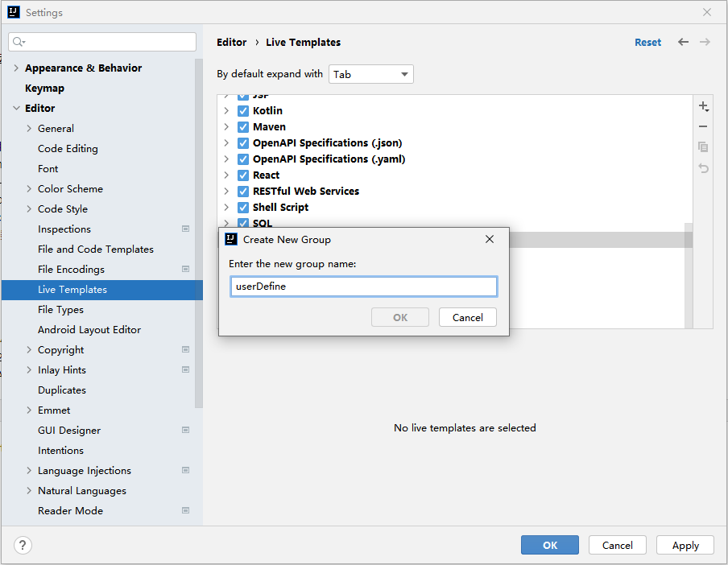728x565 pixels.
Task: Expand the Maven template group
Action: click(226, 126)
